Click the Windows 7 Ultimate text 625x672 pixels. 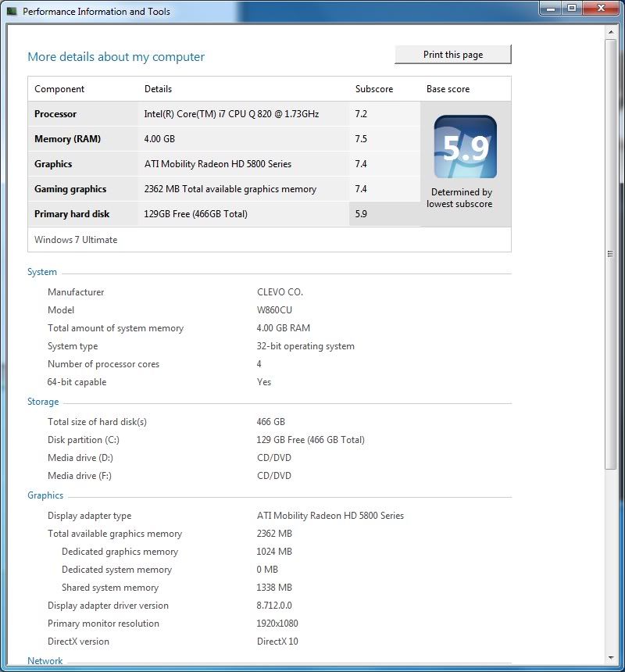click(76, 240)
